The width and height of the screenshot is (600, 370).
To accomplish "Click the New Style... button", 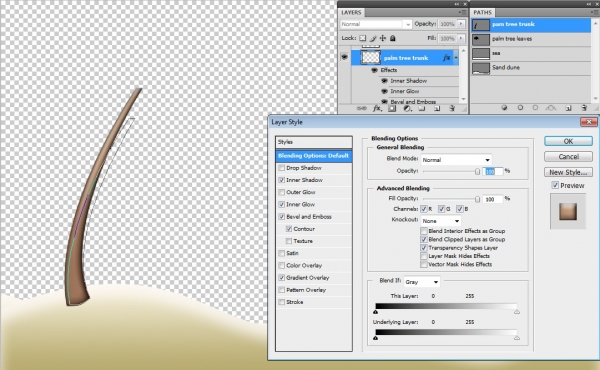I will coord(568,172).
